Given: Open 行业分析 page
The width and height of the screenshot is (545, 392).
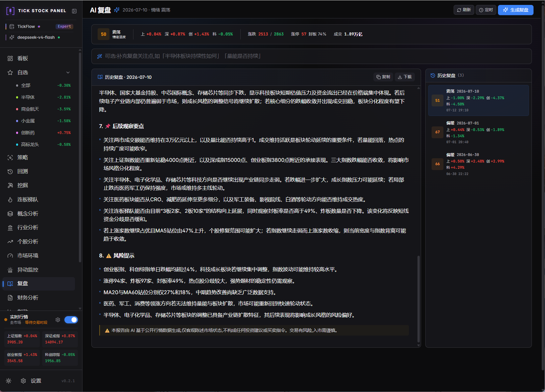Looking at the screenshot, I should point(39,228).
